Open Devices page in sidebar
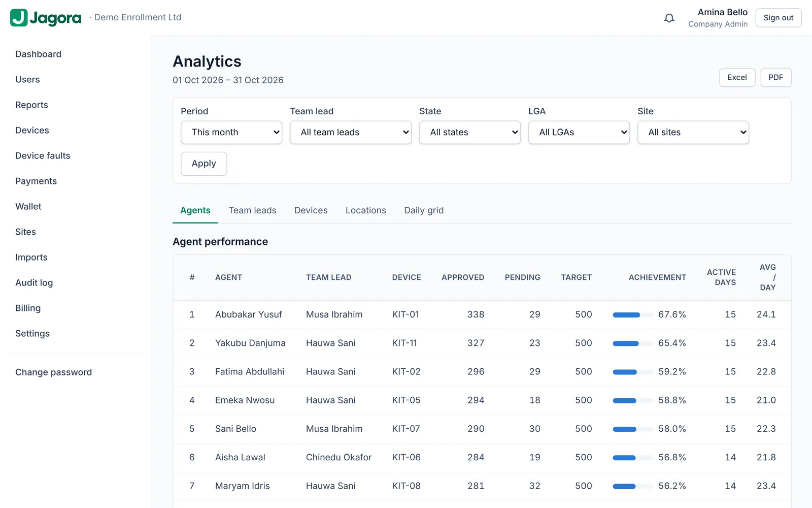Screen dimensions: 812x508 click(x=32, y=131)
